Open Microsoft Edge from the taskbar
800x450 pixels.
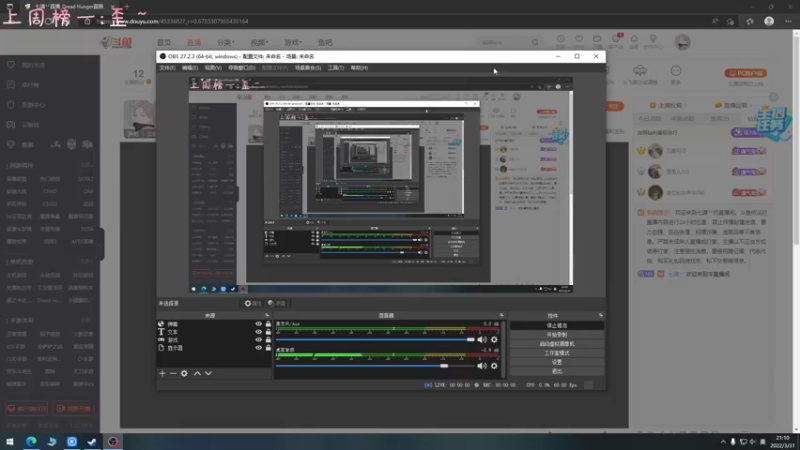click(x=31, y=442)
